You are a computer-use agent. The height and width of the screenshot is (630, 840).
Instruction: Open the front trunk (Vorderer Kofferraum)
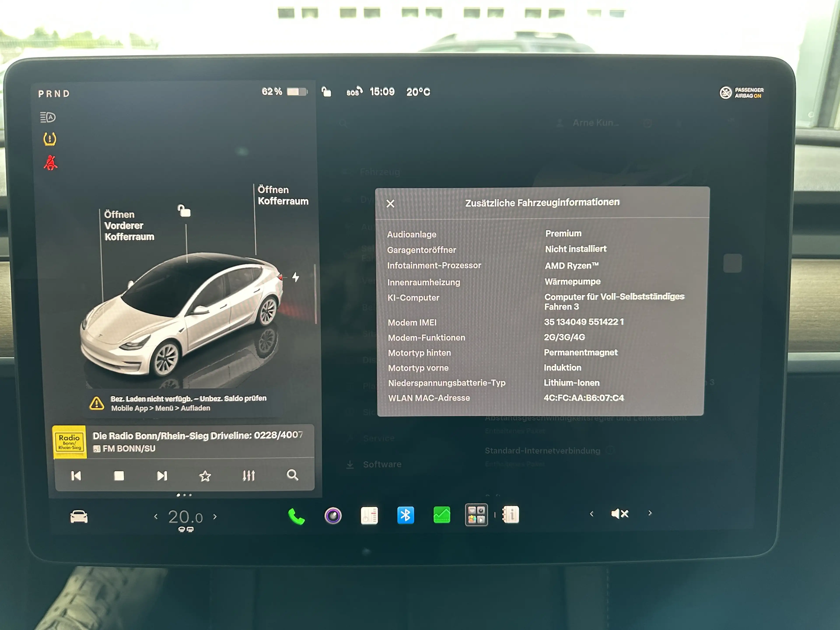coord(129,226)
